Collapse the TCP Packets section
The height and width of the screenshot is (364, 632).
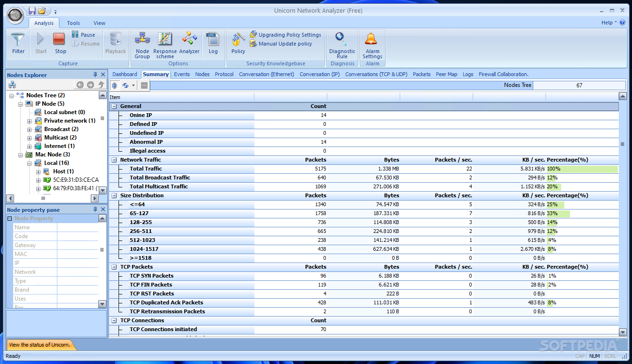pos(114,267)
